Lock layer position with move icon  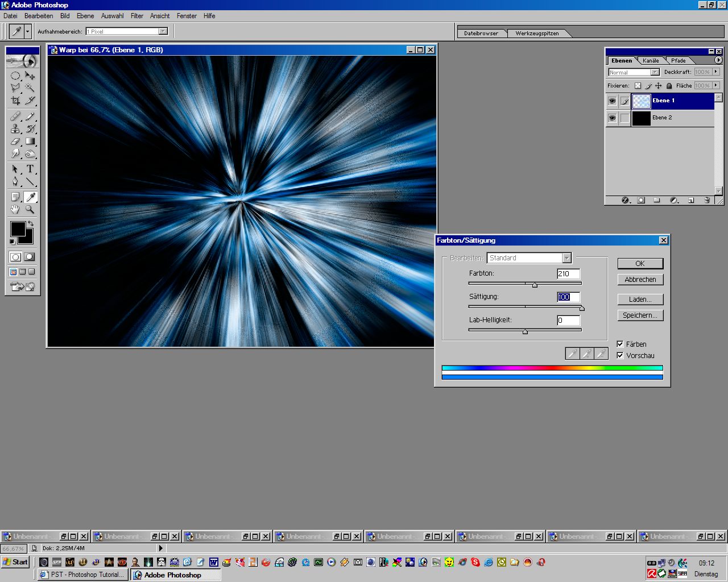point(659,86)
